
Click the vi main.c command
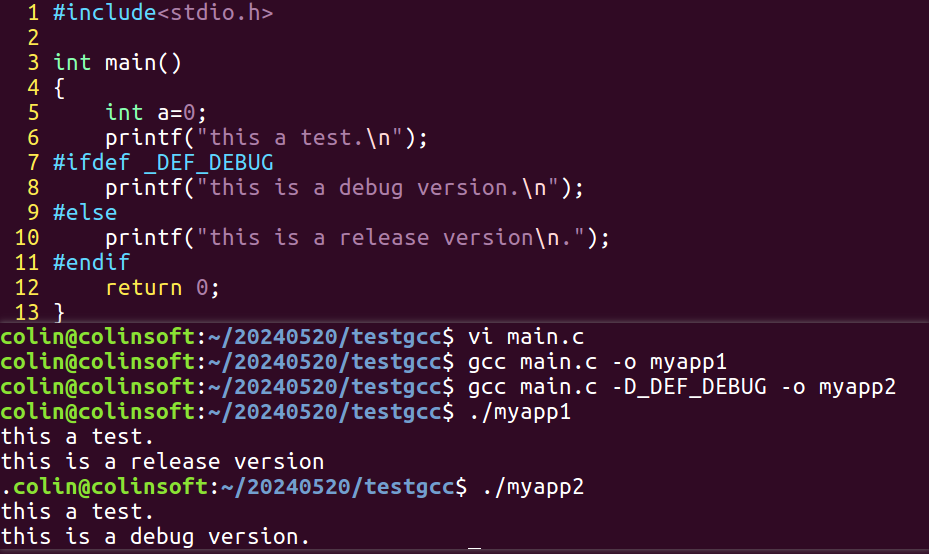(526, 337)
